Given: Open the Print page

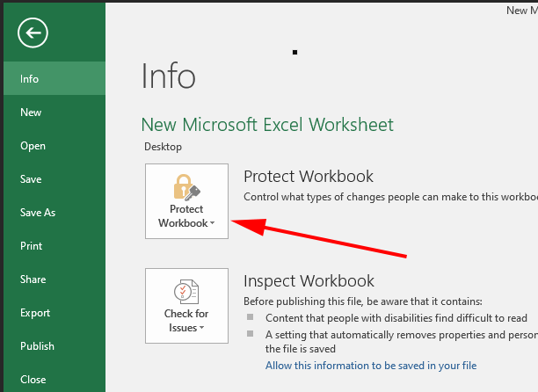Looking at the screenshot, I should [31, 246].
